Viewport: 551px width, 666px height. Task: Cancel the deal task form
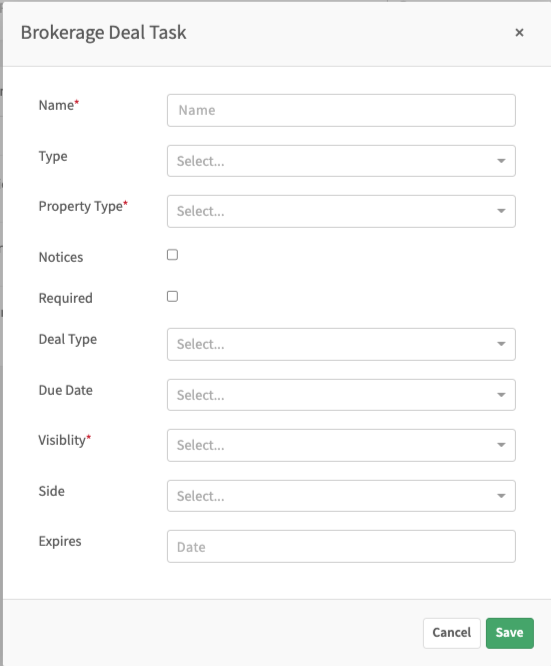[452, 633]
